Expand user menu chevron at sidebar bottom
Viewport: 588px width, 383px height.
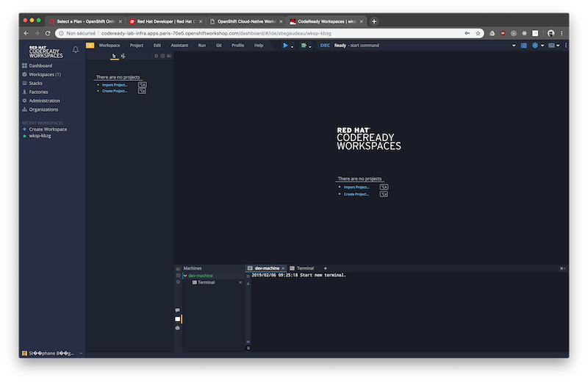81,354
